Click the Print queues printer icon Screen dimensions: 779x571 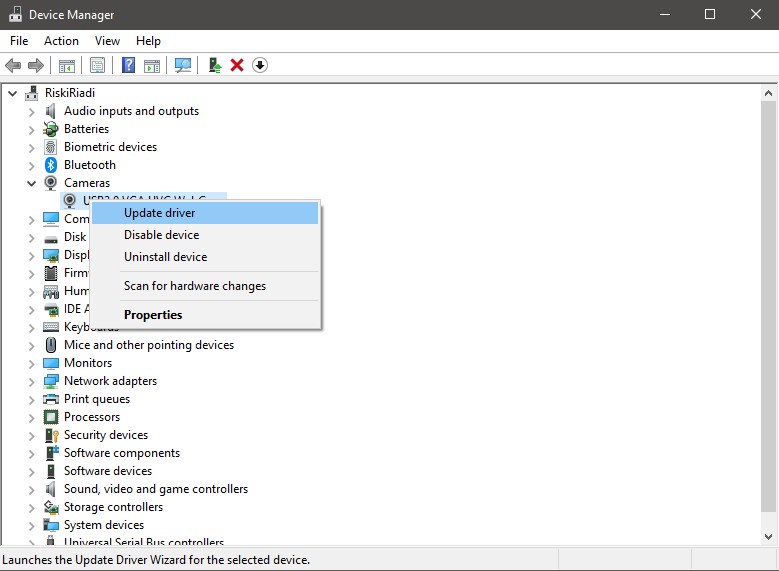[51, 399]
